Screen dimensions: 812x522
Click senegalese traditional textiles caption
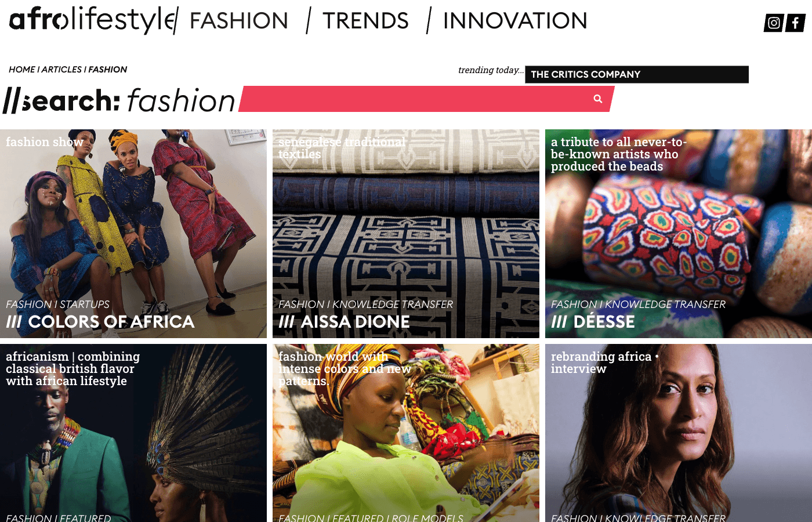[x=342, y=148]
